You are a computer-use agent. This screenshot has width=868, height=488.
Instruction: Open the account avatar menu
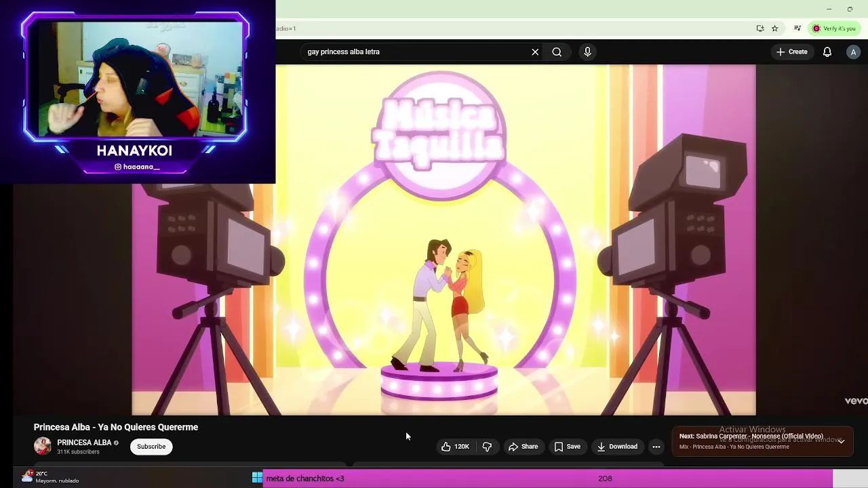(x=853, y=52)
